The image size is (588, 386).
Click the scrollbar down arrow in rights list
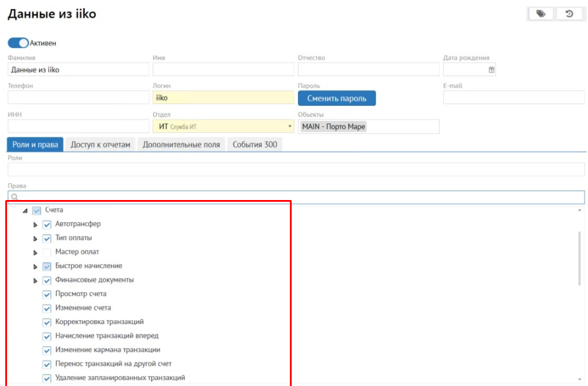(x=579, y=379)
